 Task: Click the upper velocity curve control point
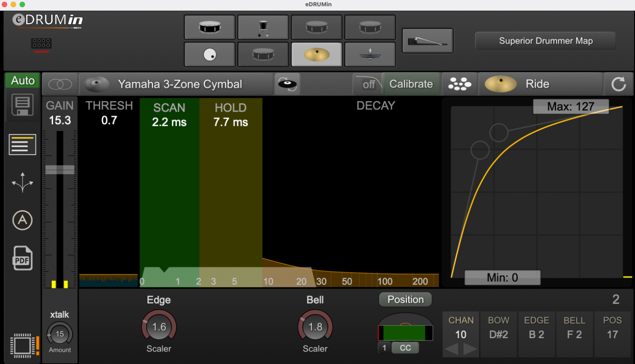pyautogui.click(x=499, y=132)
